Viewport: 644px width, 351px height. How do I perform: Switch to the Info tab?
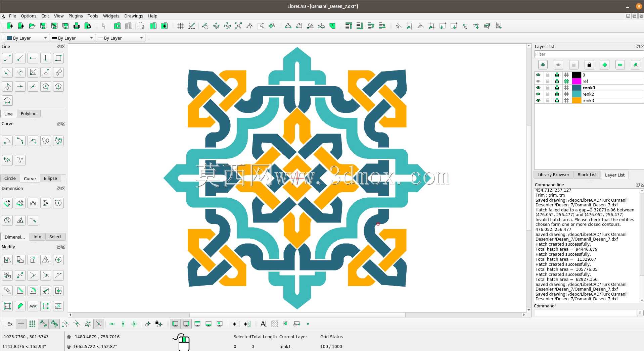point(37,237)
